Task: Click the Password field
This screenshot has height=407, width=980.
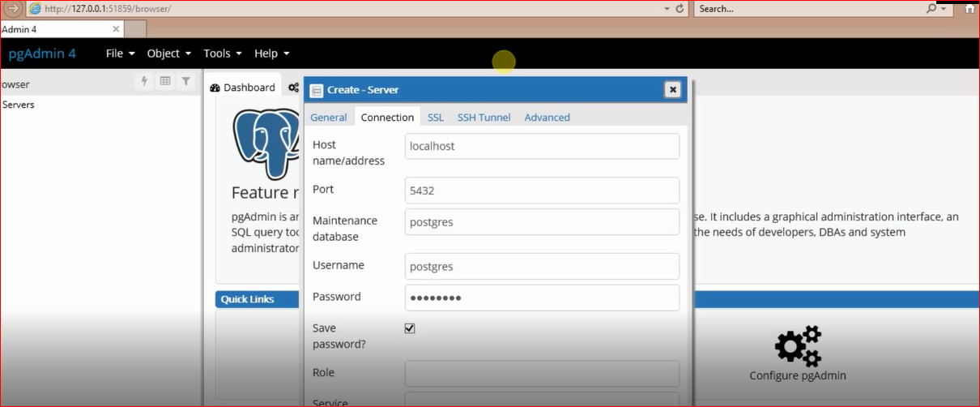Action: [542, 298]
